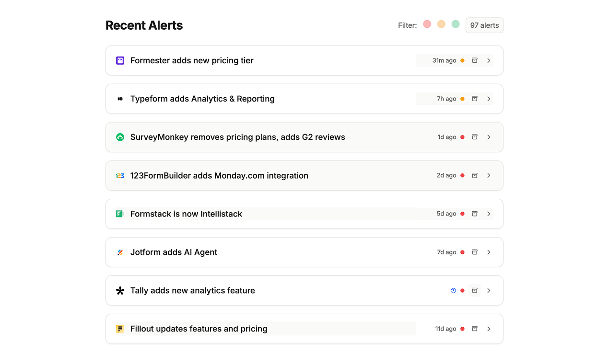The image size is (609, 364).
Task: Click the Typeform logo icon
Action: click(x=120, y=99)
